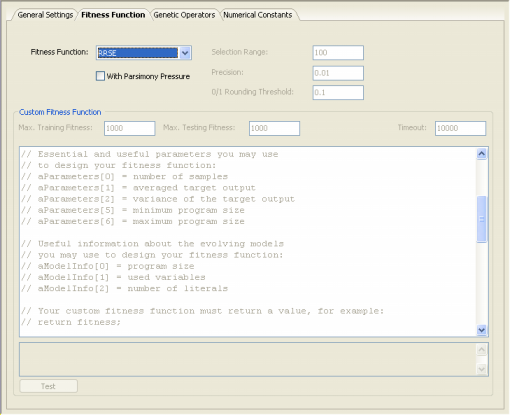This screenshot has width=510, height=415.
Task: Click the Timeout input field
Action: [460, 128]
